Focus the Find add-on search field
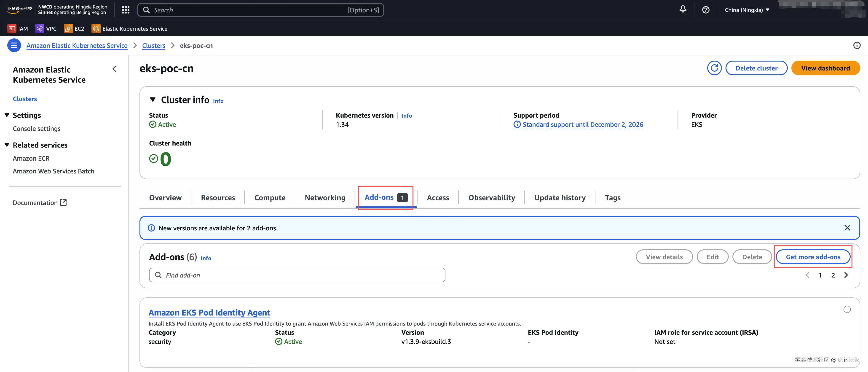The height and width of the screenshot is (372, 868). (297, 275)
